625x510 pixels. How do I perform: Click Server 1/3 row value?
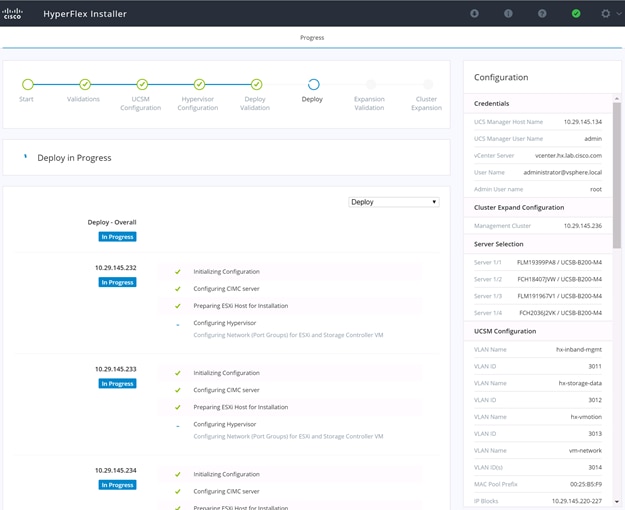[560, 296]
